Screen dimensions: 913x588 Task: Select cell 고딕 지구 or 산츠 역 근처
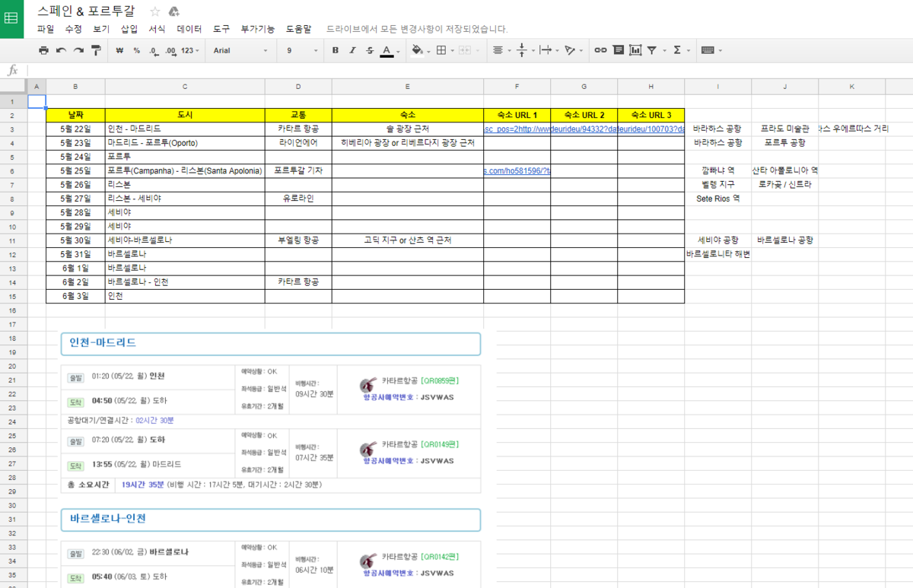click(408, 240)
